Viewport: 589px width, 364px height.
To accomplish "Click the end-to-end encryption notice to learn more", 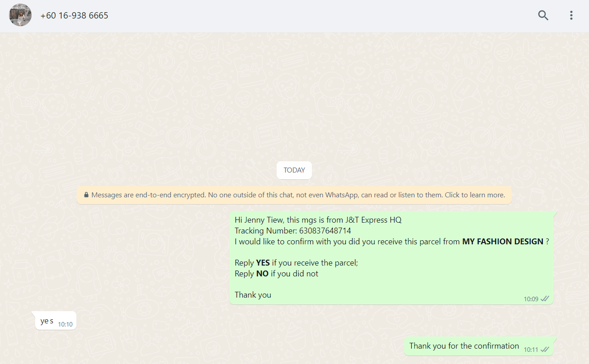I will tap(298, 195).
